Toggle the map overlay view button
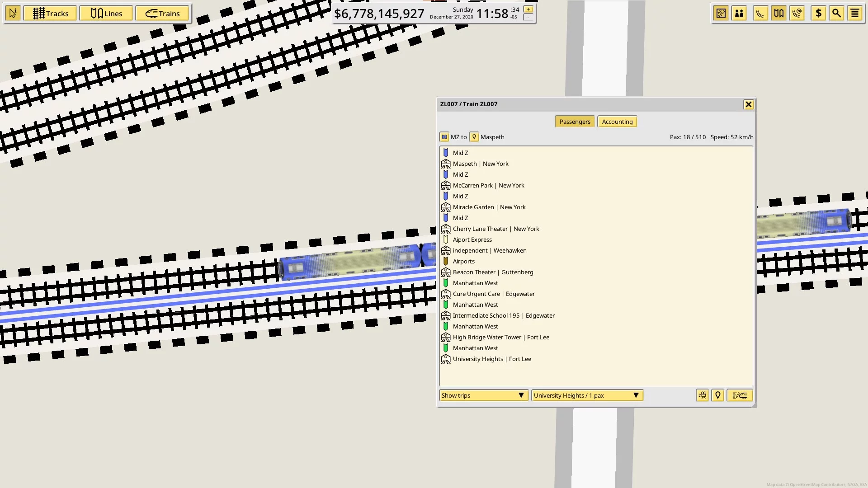The image size is (868, 488). click(721, 14)
